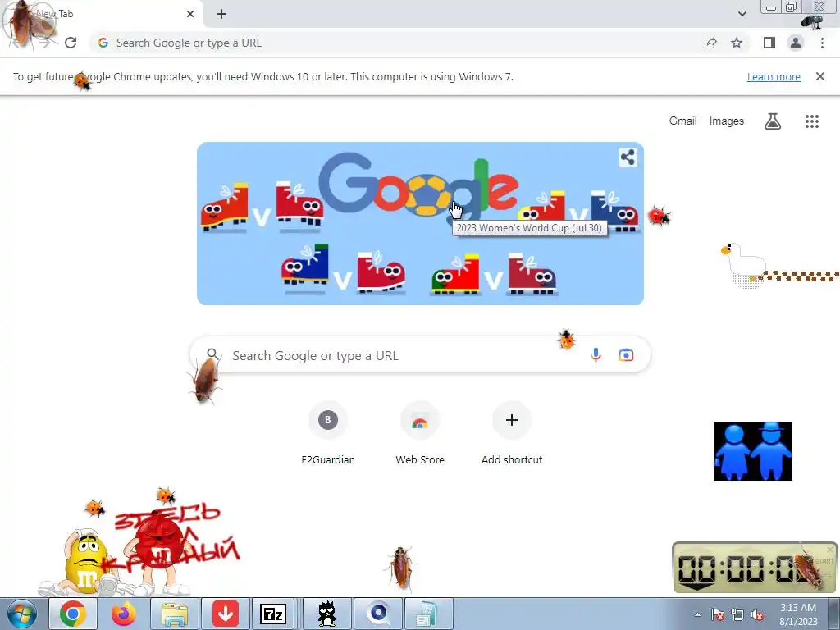
Task: Open the penguin app in taskbar
Action: click(326, 614)
